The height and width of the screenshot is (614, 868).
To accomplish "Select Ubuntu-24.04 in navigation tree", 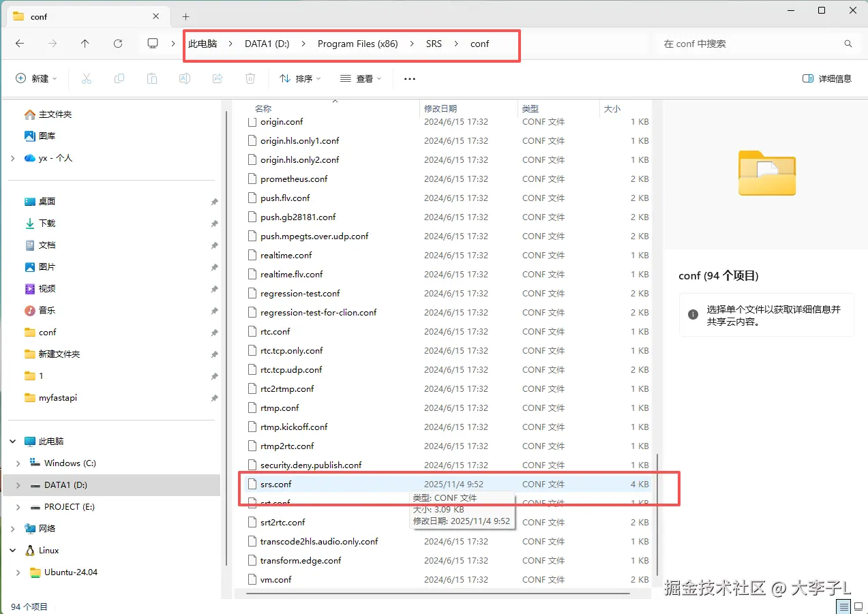I will pyautogui.click(x=64, y=572).
